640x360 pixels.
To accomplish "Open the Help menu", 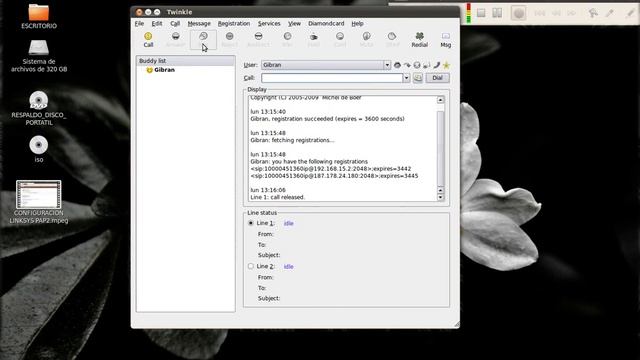I will click(357, 24).
